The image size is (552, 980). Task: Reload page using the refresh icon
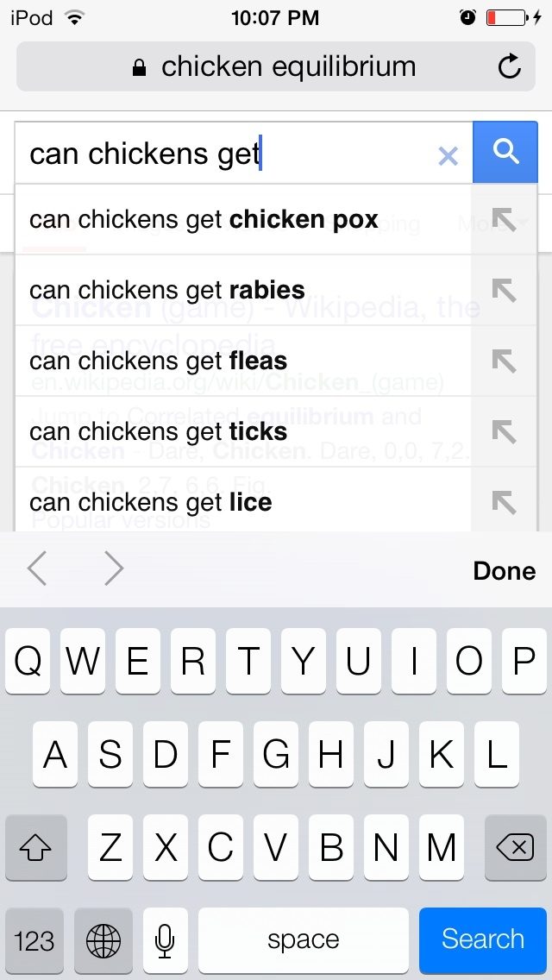tap(509, 66)
